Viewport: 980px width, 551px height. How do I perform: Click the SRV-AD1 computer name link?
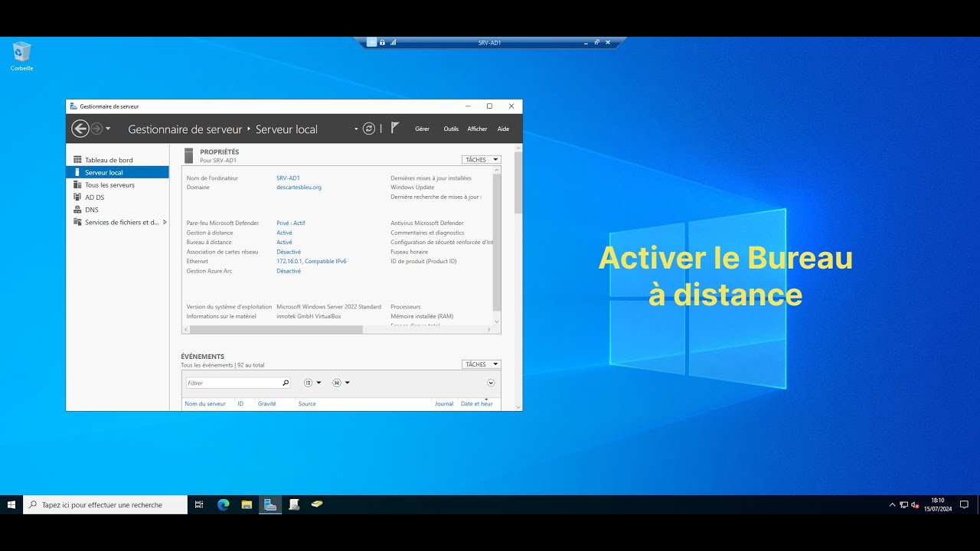pyautogui.click(x=288, y=178)
